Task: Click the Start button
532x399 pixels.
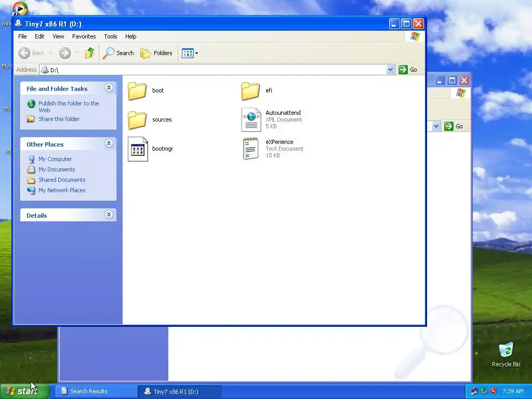Action: point(24,391)
